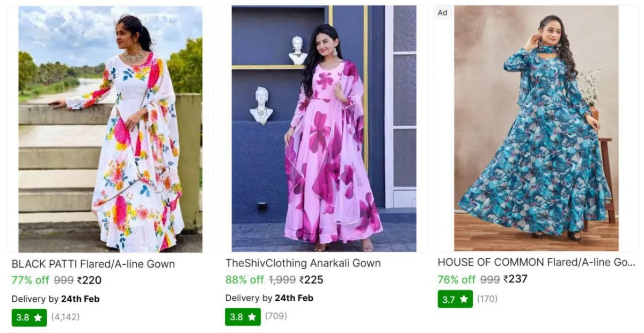
Task: Open the pink Anarkali gown product image
Action: point(324,129)
